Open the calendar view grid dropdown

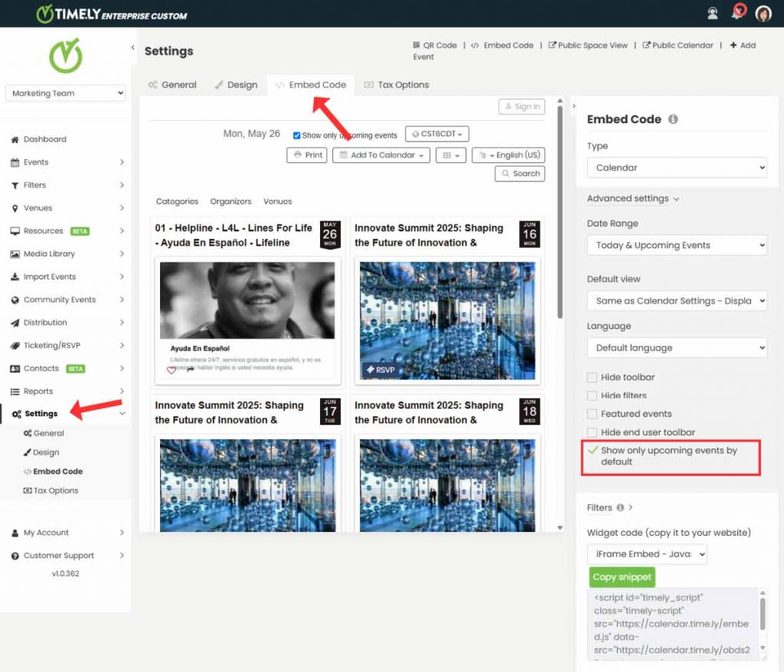coord(451,155)
